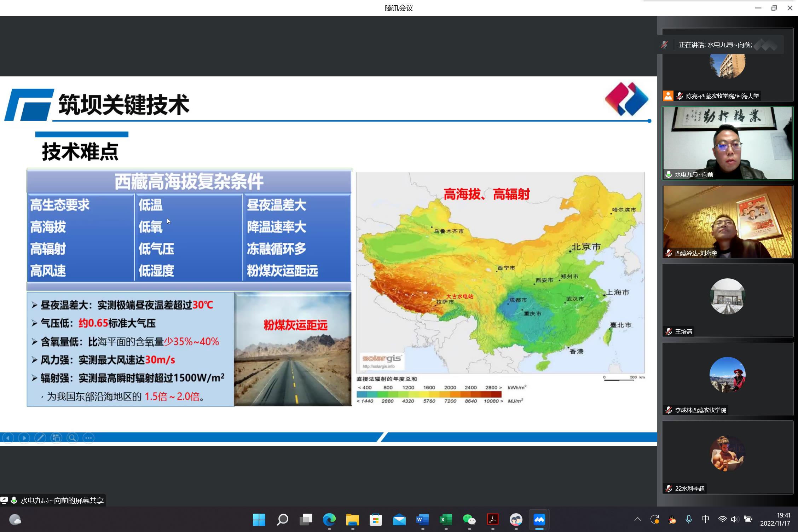Click 王培清 participant avatar tile
Viewport: 798px width, 532px height.
coord(727,296)
